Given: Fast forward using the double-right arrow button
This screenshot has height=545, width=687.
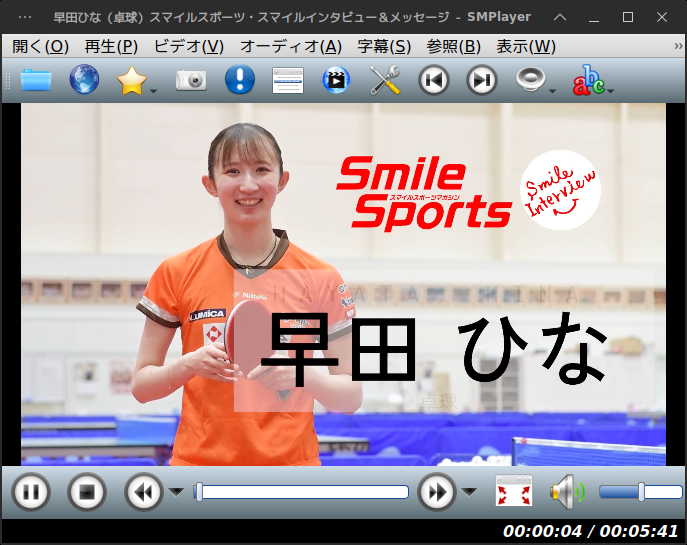Looking at the screenshot, I should 437,492.
